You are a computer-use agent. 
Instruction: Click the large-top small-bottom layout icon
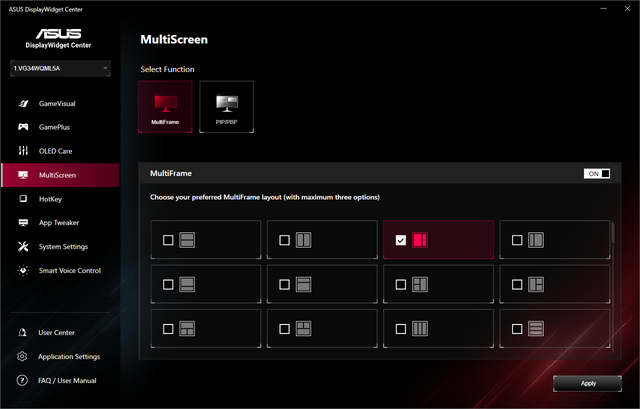pos(187,285)
